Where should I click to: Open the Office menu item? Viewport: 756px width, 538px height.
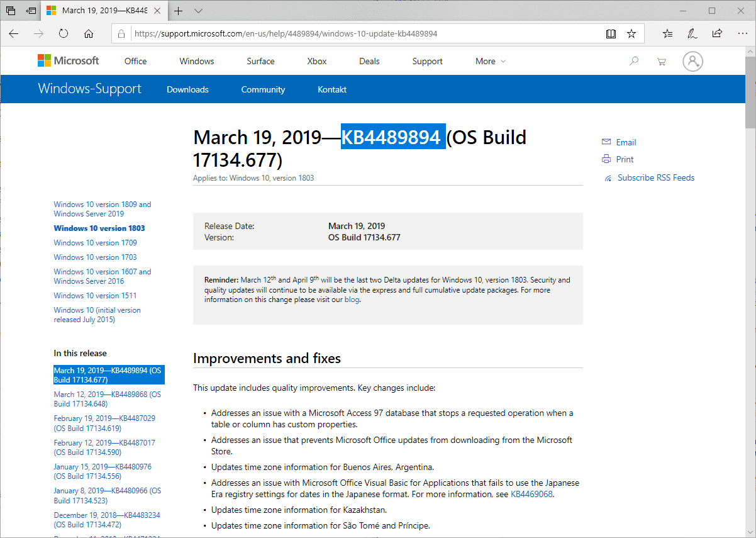135,61
